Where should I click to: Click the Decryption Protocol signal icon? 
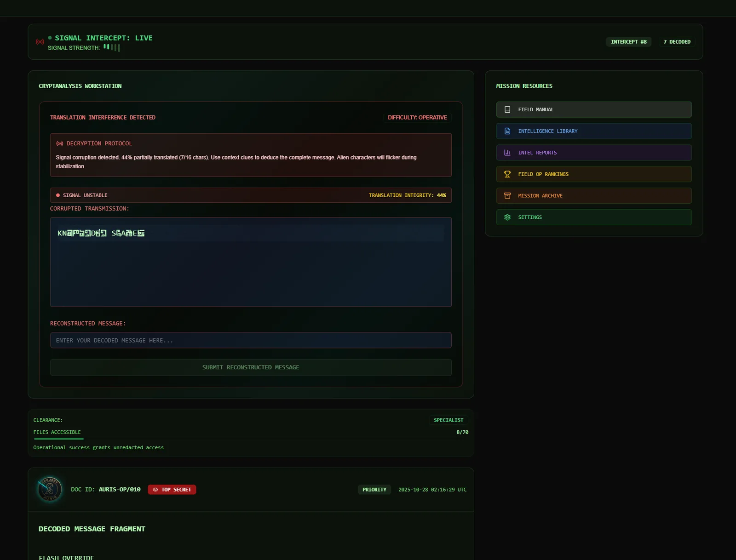(x=60, y=143)
